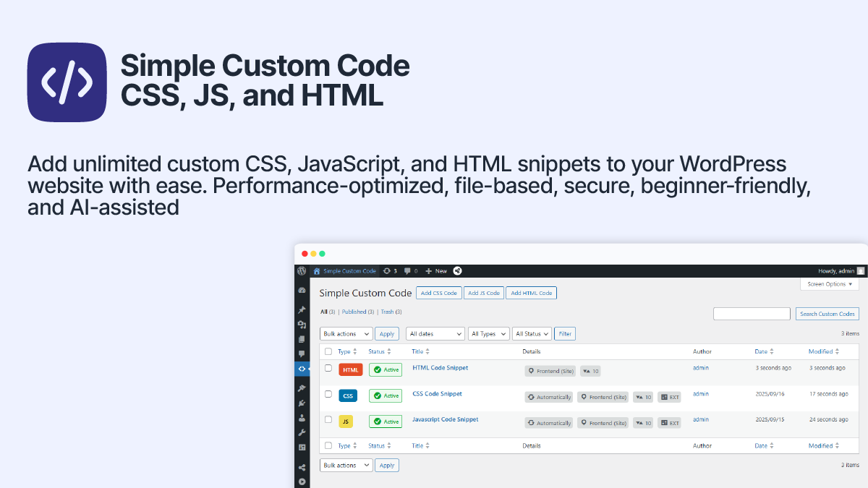Click the search input beside Search Custom Codes
The width and height of the screenshot is (868, 488).
[752, 314]
